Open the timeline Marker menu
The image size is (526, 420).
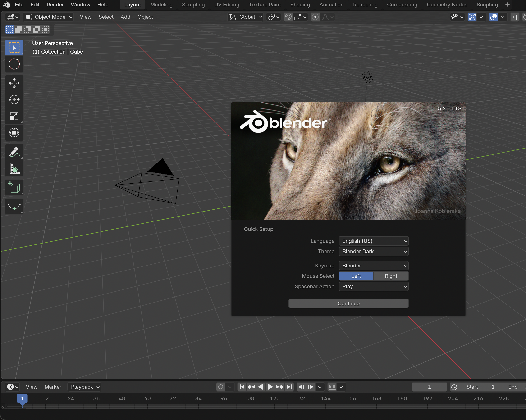[53, 387]
